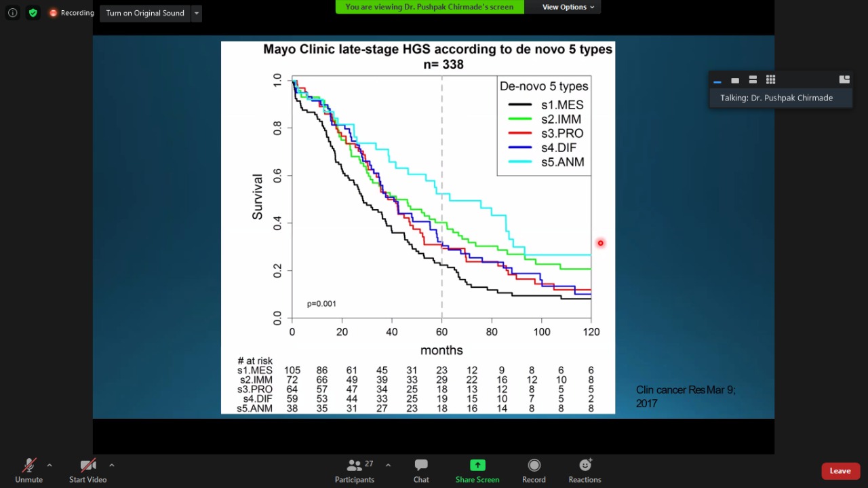Open the Participants list
Screen dimensions: 868x488
(354, 470)
